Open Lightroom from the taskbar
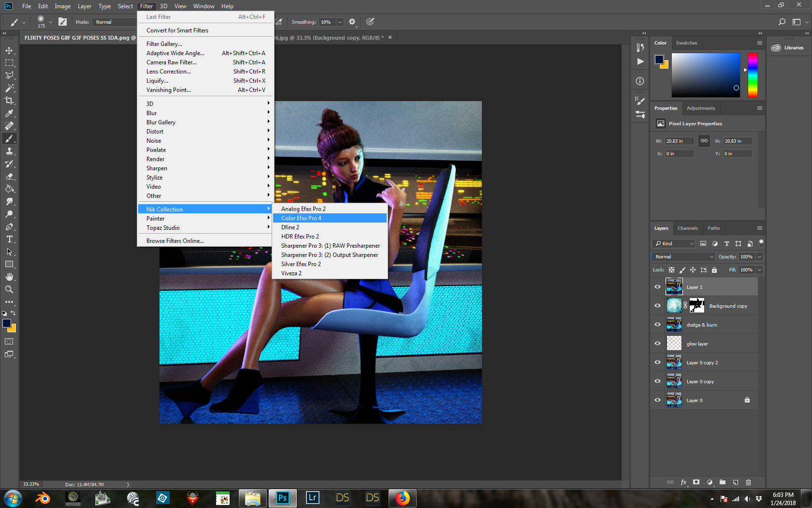Screen dimensions: 812x508 (x=313, y=498)
